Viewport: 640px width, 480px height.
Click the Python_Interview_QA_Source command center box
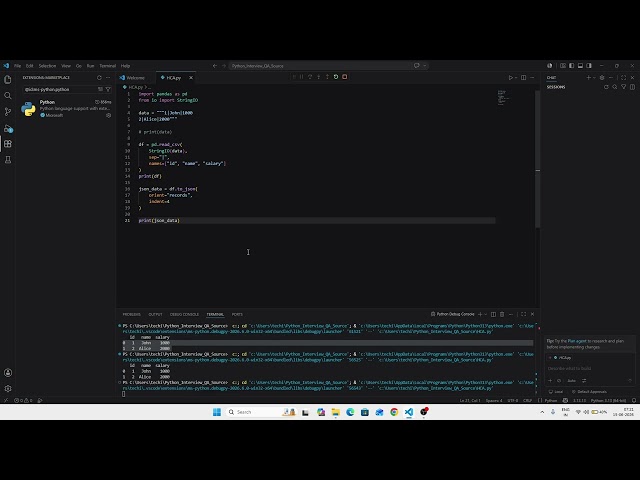click(x=320, y=66)
